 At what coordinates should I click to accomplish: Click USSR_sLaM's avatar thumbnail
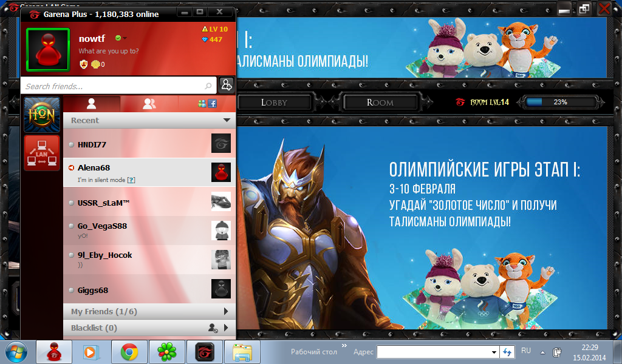[221, 201]
